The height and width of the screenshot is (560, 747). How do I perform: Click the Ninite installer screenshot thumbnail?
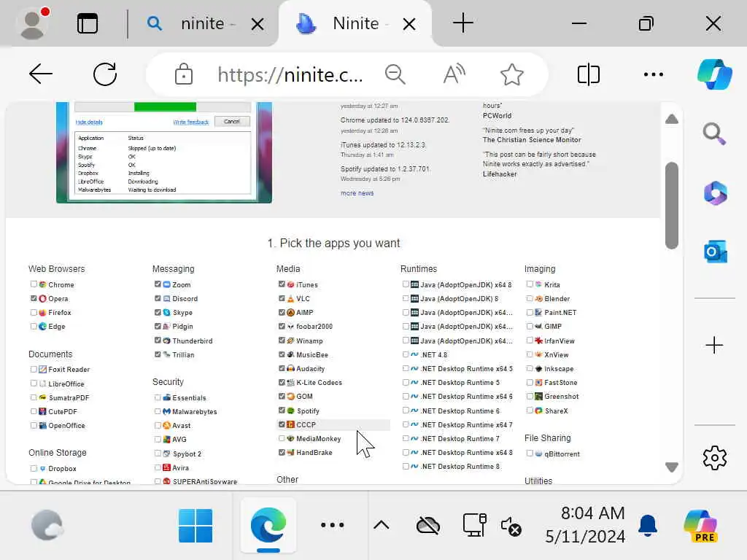(x=164, y=152)
